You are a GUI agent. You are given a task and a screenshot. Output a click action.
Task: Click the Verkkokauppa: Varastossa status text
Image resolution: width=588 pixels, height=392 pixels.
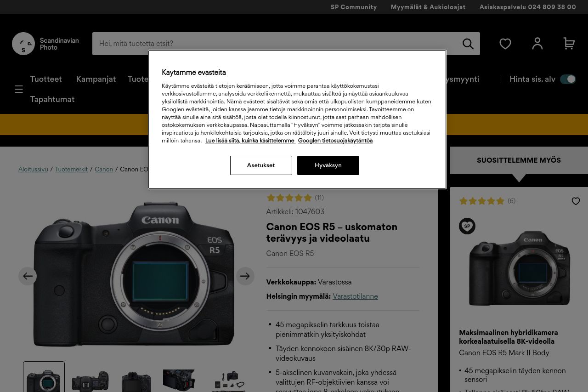(309, 282)
